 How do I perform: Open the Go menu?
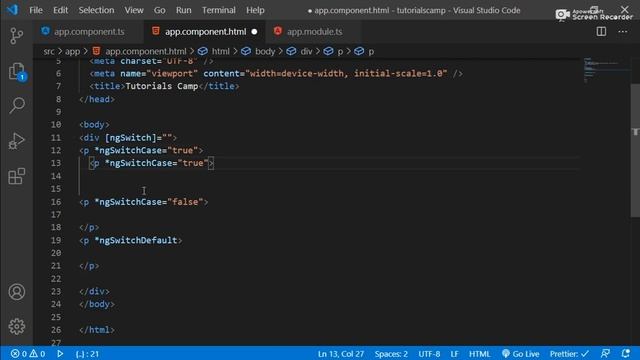click(160, 10)
